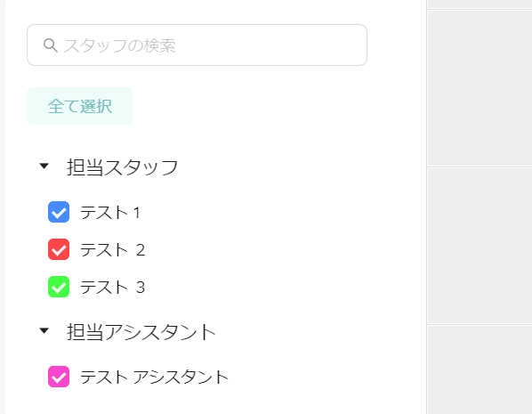
Task: Click the narrow gray strip at top right
Action: point(480,4)
